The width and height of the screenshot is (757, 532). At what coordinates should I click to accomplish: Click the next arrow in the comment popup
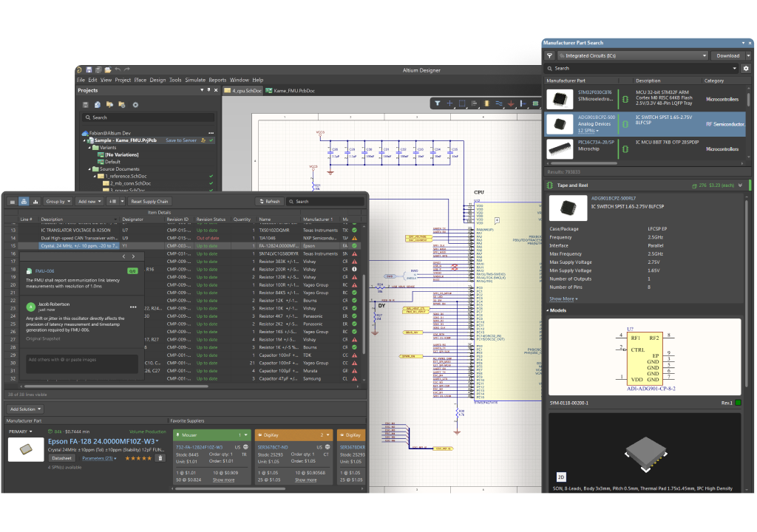(135, 256)
